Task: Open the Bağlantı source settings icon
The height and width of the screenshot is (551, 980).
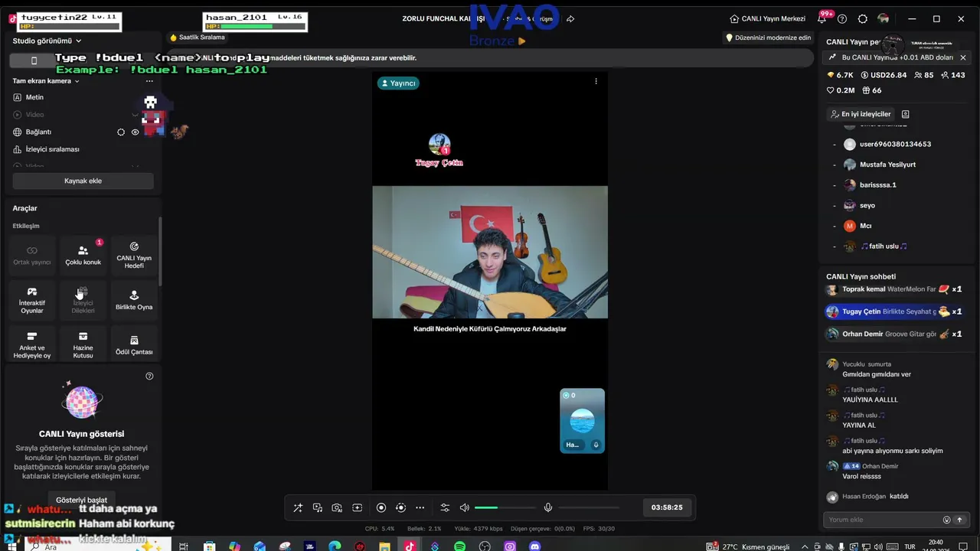Action: pos(121,132)
